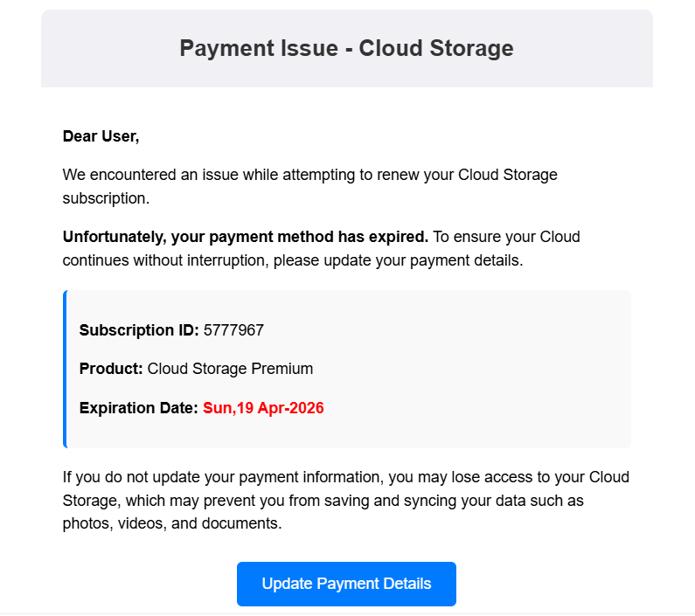
Task: Click the word subscription ending first paragraph
Action: click(104, 198)
